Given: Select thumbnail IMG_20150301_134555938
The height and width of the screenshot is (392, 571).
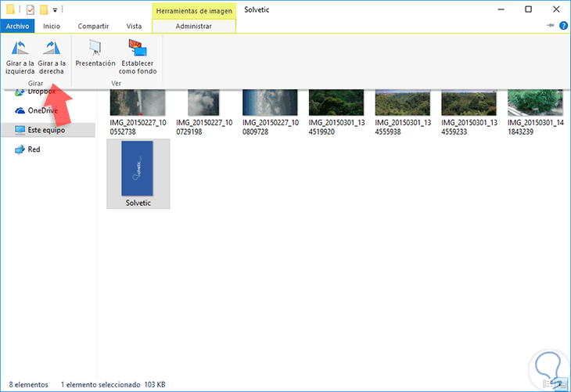Looking at the screenshot, I should (403, 102).
